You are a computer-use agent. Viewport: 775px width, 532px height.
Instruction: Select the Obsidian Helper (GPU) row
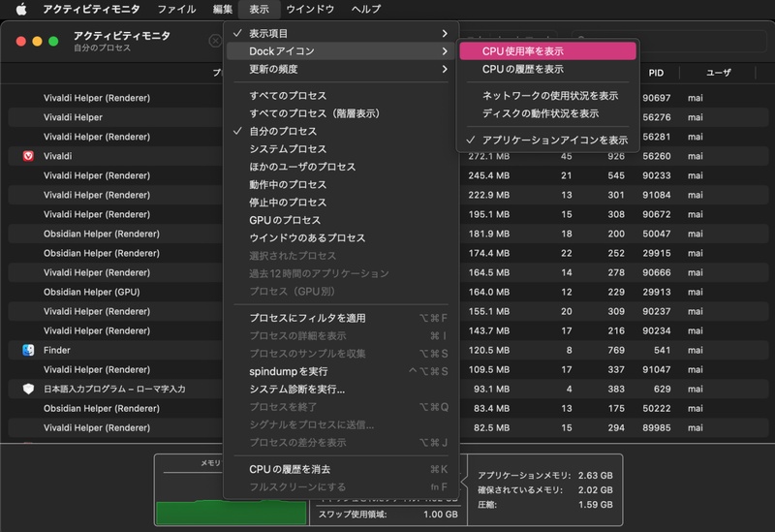[388, 292]
